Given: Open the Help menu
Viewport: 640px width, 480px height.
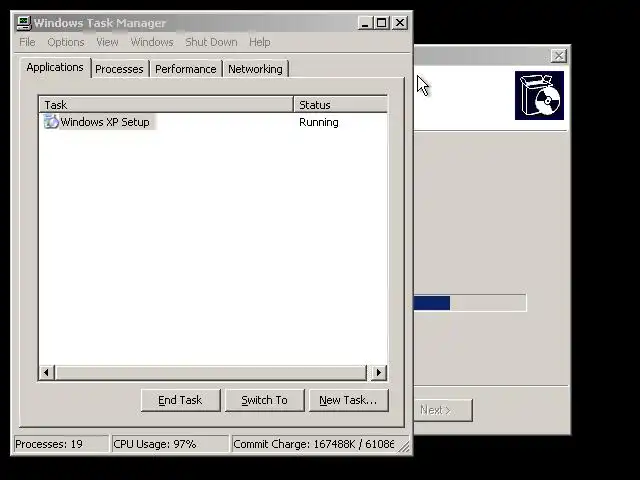Looking at the screenshot, I should click(260, 42).
